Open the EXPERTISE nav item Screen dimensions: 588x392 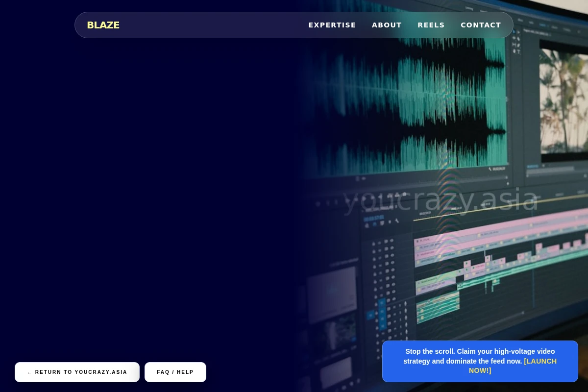pyautogui.click(x=332, y=25)
